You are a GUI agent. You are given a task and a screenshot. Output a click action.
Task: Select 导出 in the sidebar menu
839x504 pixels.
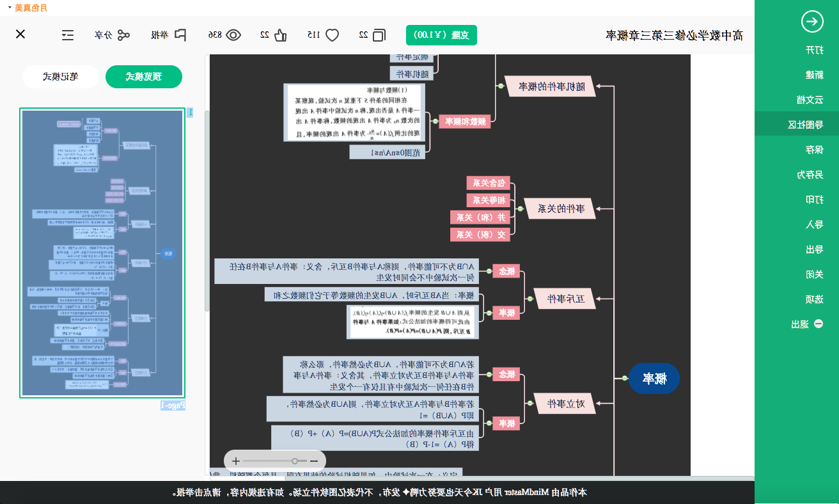(813, 249)
